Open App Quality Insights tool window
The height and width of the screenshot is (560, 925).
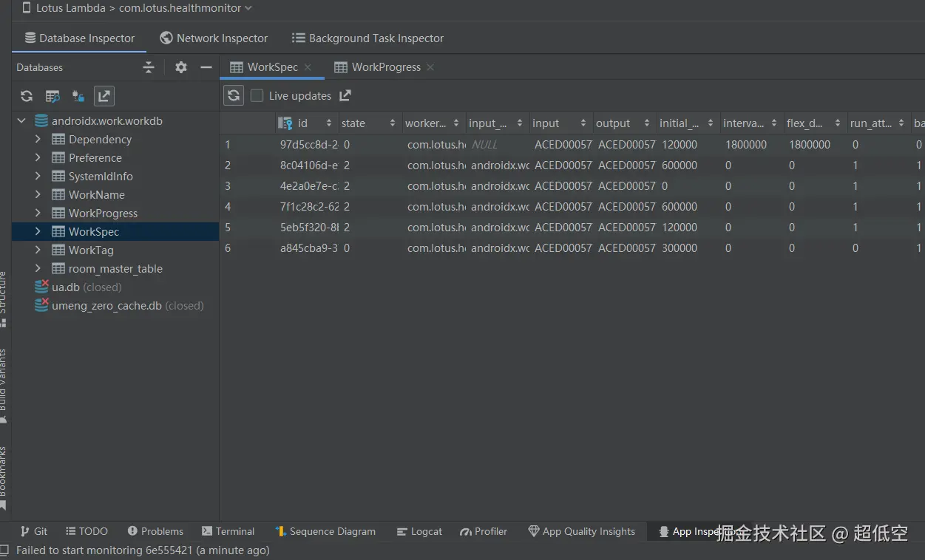582,531
